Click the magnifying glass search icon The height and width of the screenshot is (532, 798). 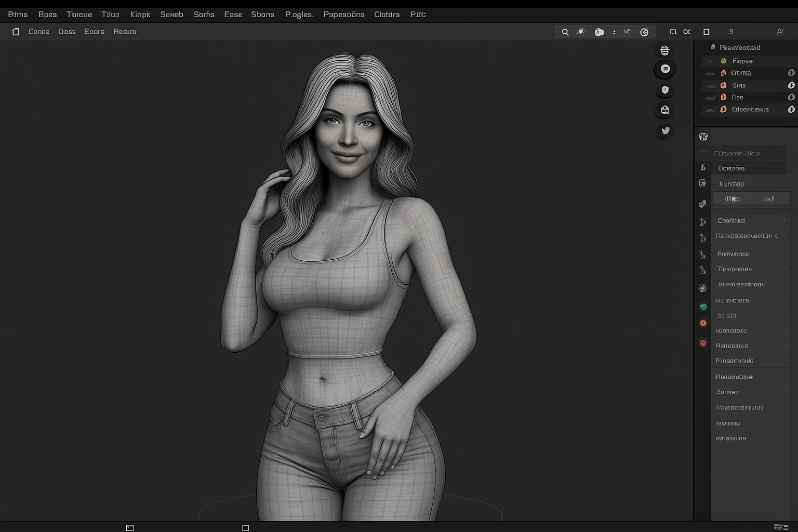point(565,32)
